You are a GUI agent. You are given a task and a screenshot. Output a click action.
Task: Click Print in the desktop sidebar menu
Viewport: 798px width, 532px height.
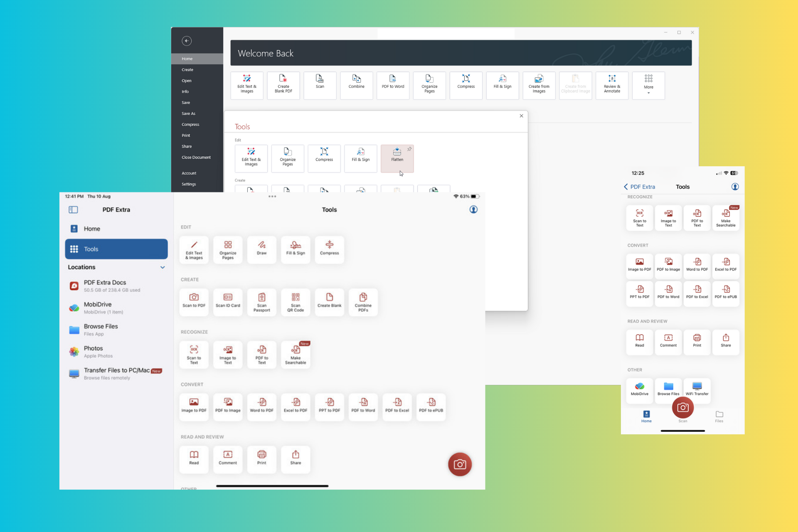(x=197, y=135)
